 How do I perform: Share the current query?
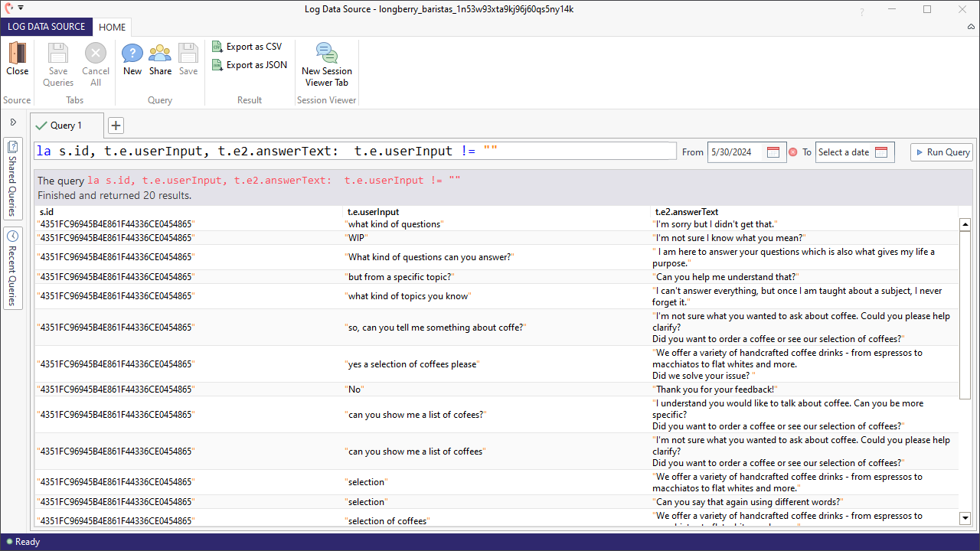tap(159, 61)
